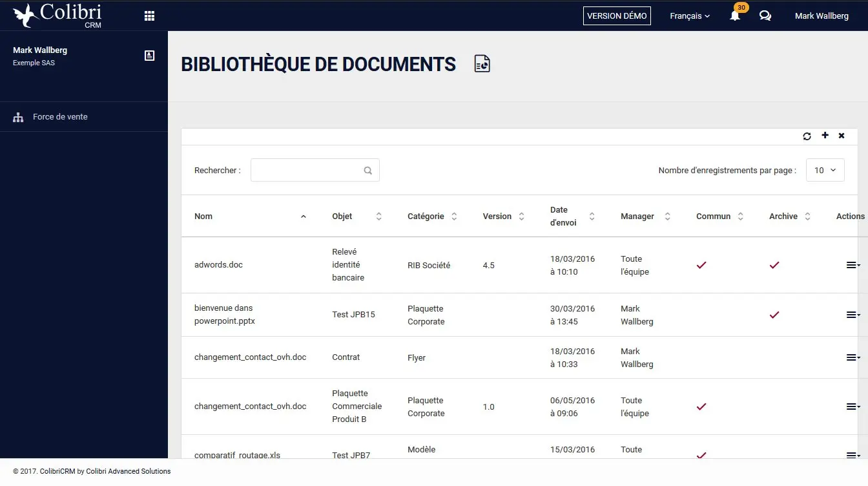The width and height of the screenshot is (868, 486).
Task: Click the VERSION DÉMO button
Action: [x=617, y=16]
